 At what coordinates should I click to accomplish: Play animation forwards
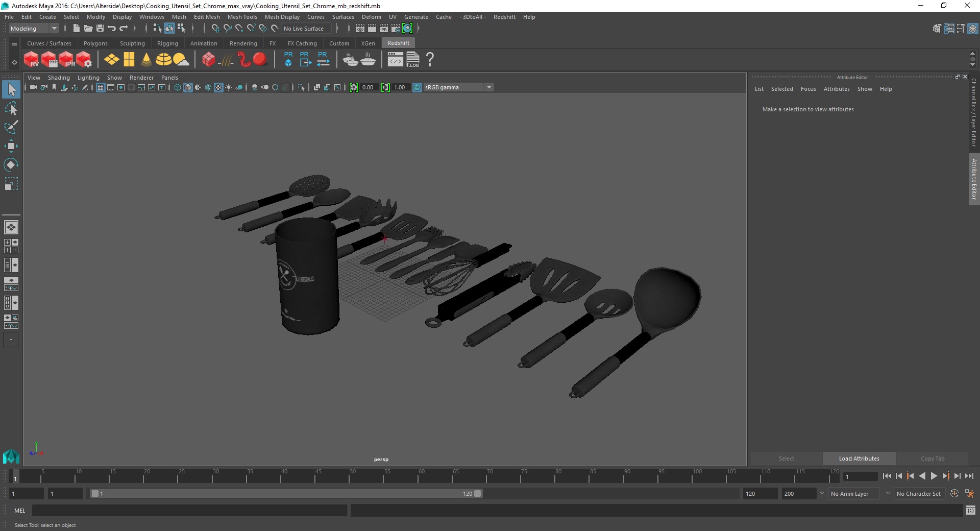pos(934,476)
